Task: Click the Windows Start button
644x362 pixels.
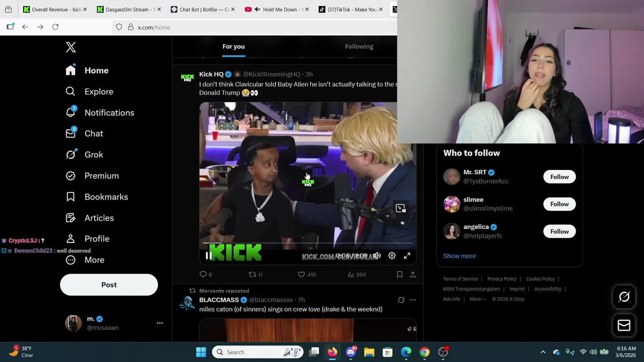Action: pos(201,352)
